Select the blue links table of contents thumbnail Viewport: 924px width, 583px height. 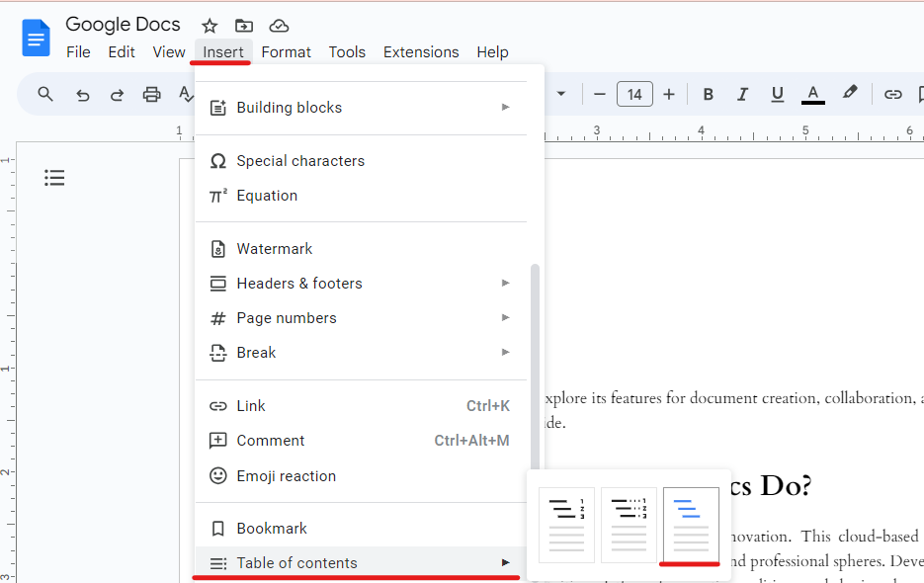click(691, 525)
